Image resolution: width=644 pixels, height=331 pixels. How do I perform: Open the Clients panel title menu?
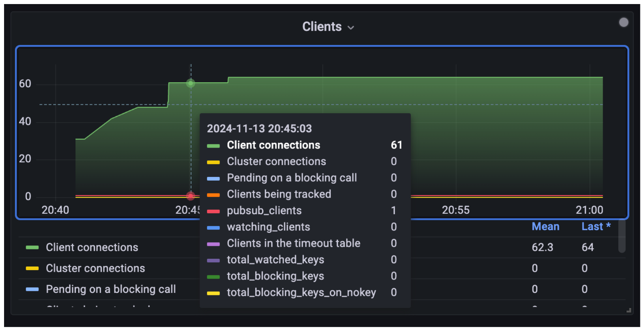(322, 27)
